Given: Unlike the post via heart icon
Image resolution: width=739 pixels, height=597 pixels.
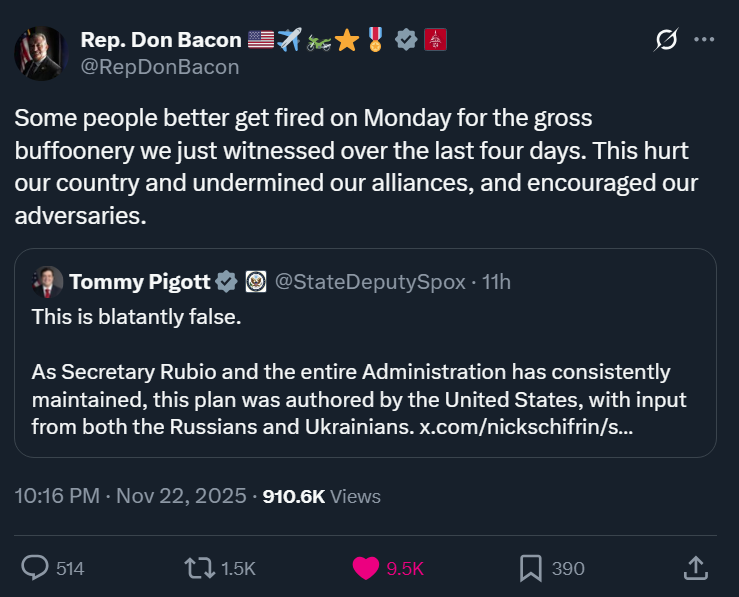Looking at the screenshot, I should pyautogui.click(x=366, y=568).
